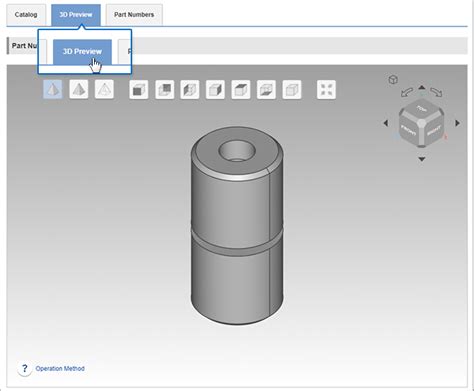Click the question mark help icon
This screenshot has height=391, width=474.
click(x=24, y=369)
